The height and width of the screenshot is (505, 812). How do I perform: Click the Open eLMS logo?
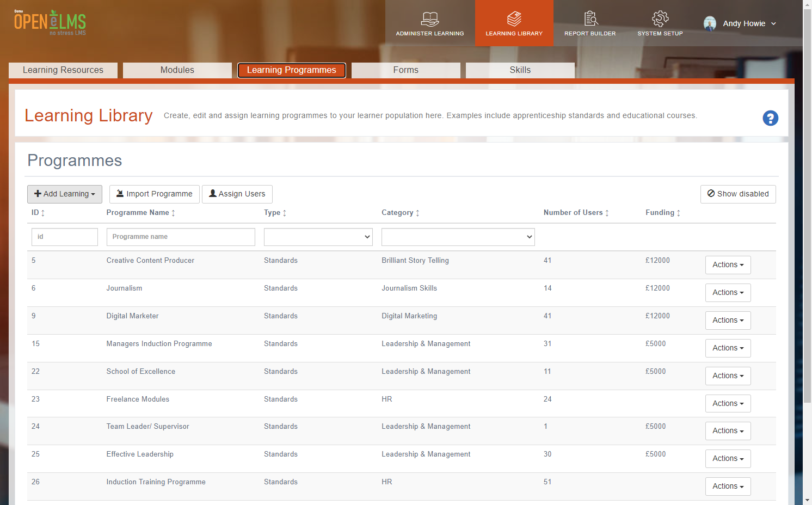(50, 22)
